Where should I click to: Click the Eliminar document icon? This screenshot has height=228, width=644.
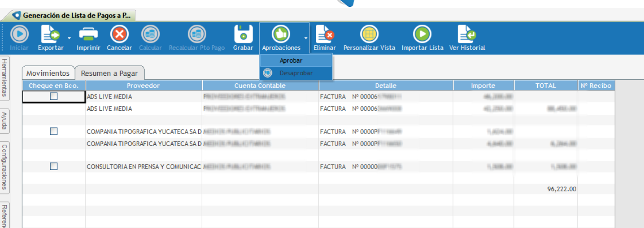coord(324,34)
